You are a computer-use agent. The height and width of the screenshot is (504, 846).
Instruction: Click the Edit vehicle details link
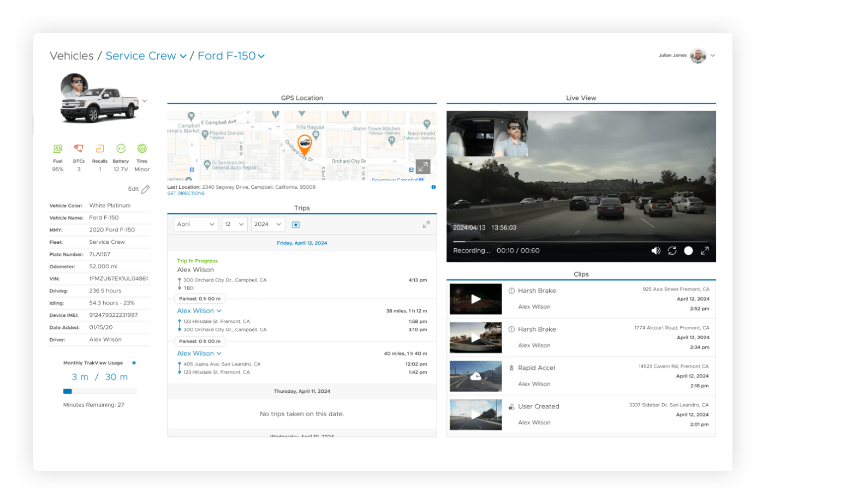point(134,189)
